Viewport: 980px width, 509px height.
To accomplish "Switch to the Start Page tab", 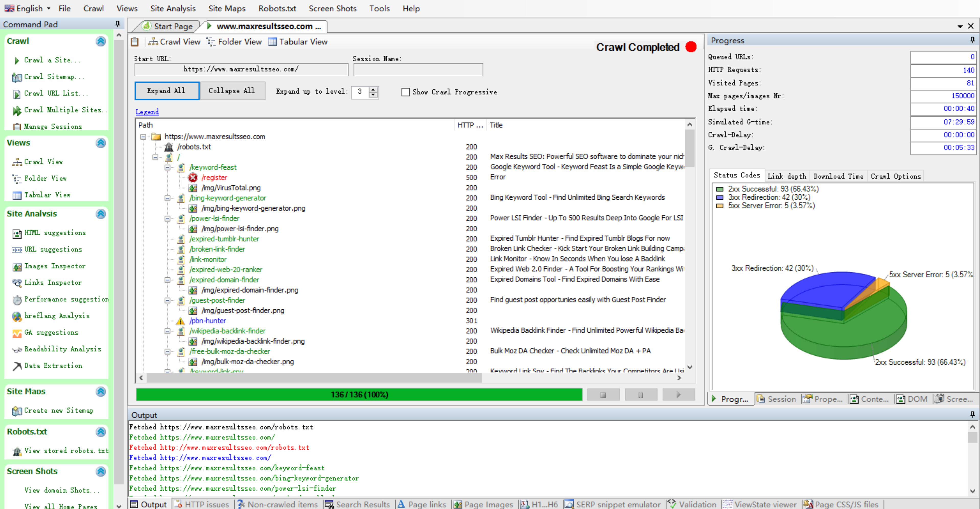I will [168, 26].
